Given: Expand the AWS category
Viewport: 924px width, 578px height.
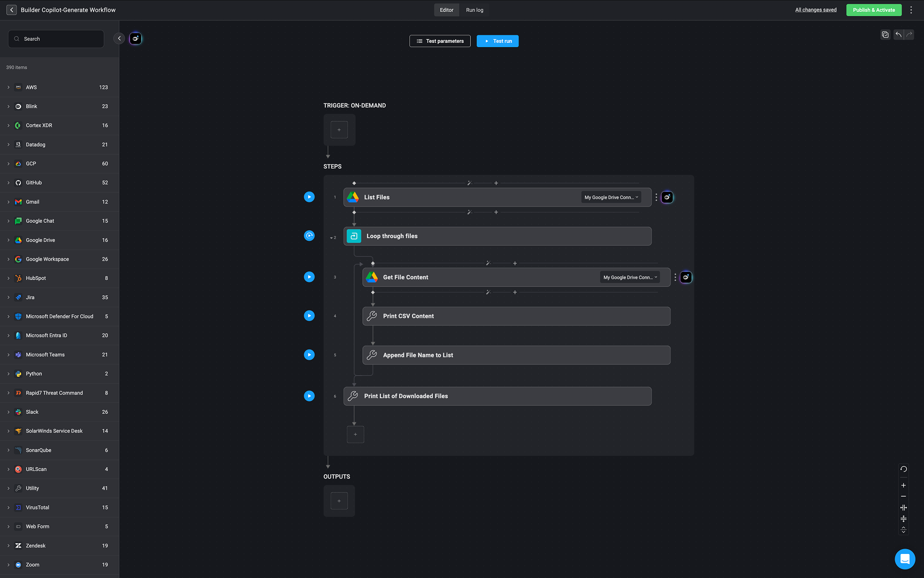Looking at the screenshot, I should tap(9, 87).
